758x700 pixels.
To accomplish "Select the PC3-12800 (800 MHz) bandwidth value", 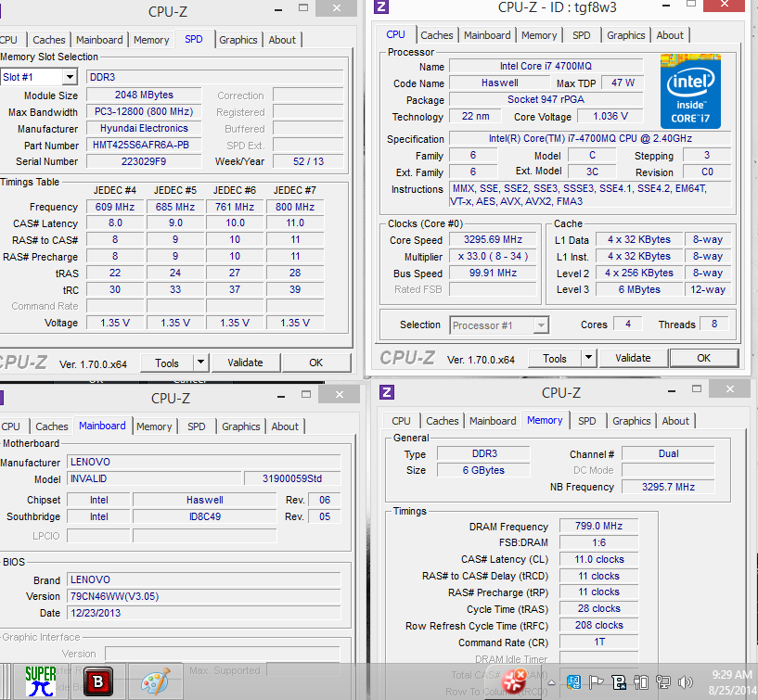I will click(x=144, y=111).
